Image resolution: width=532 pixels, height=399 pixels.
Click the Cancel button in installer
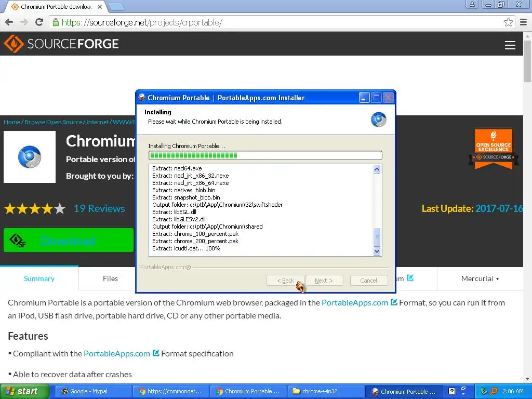pos(368,280)
